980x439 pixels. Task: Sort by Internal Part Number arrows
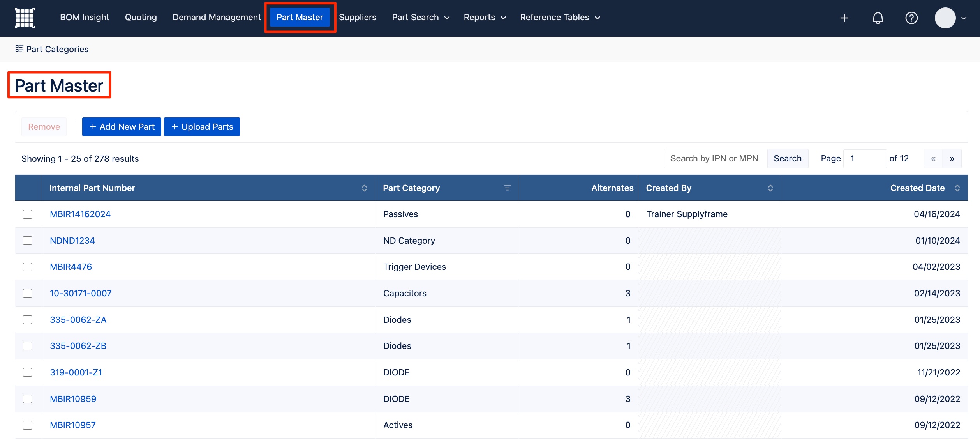(x=364, y=188)
